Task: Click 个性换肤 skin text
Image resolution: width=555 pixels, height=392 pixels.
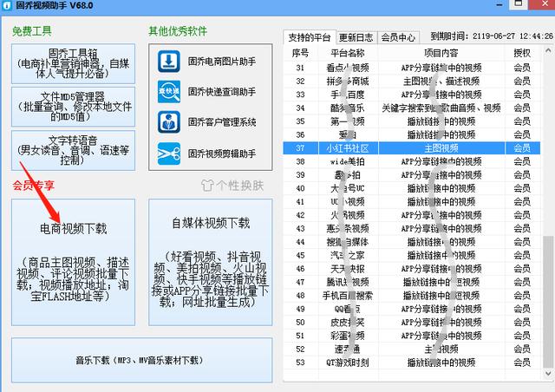Action: coord(240,186)
